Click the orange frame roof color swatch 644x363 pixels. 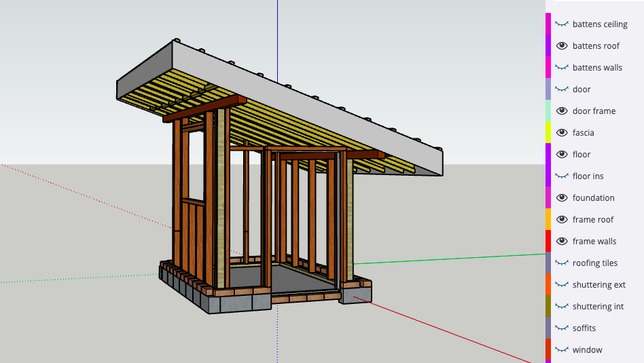(x=548, y=220)
